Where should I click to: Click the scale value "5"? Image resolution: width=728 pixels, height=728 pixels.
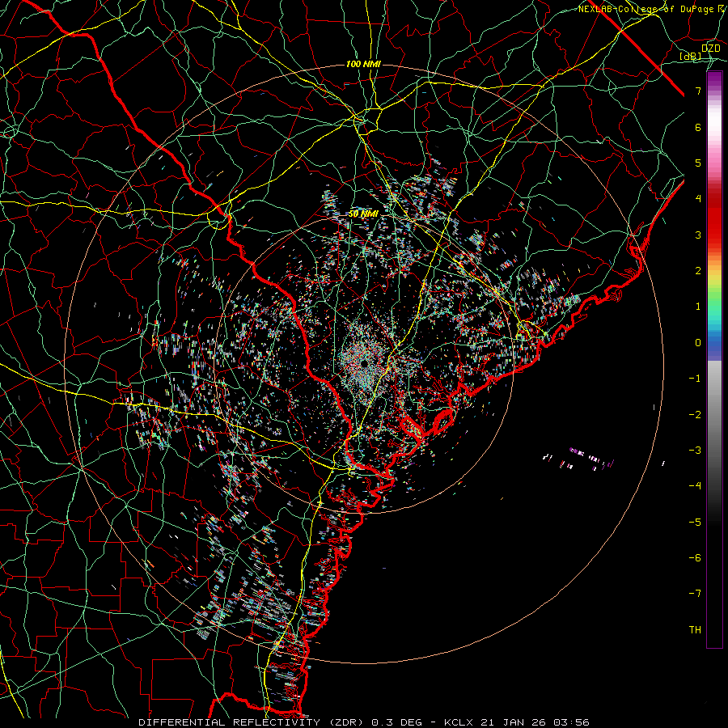click(698, 163)
